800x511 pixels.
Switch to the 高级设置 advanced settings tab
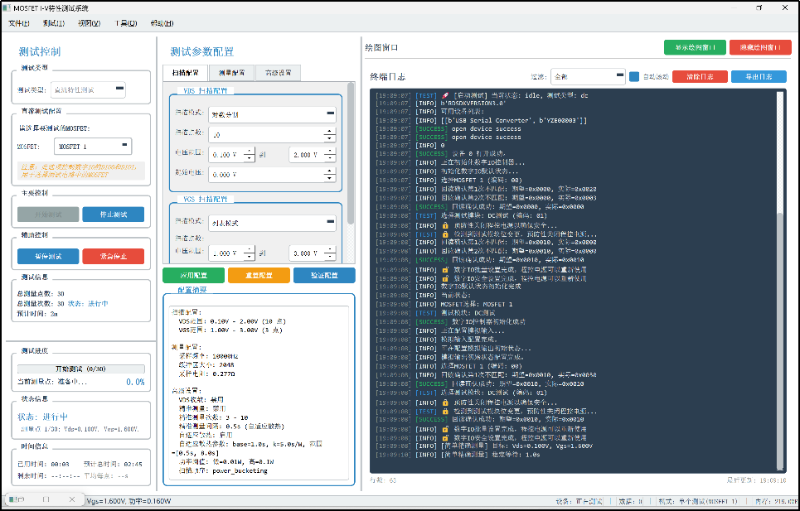[x=278, y=73]
